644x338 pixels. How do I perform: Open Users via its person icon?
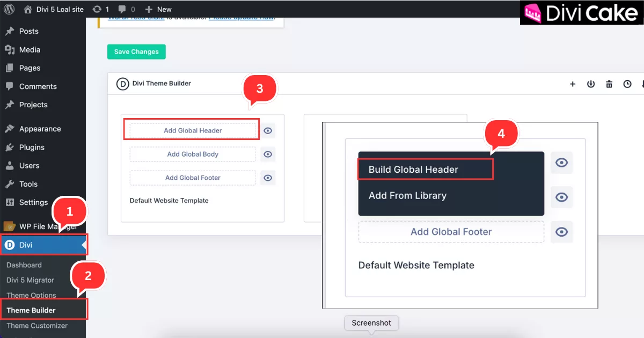pyautogui.click(x=9, y=166)
